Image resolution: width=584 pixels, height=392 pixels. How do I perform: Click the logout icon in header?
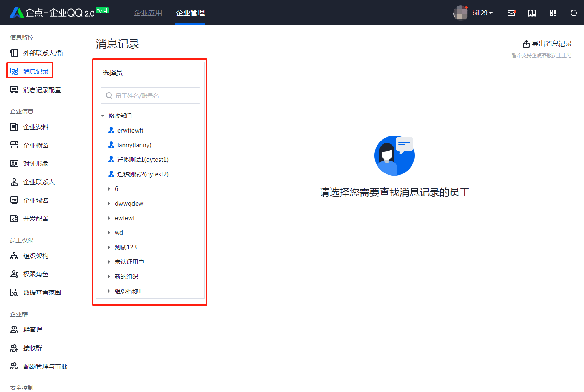574,13
